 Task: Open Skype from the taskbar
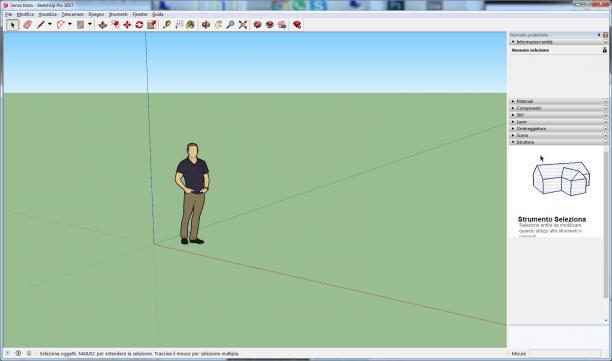click(319, 5)
